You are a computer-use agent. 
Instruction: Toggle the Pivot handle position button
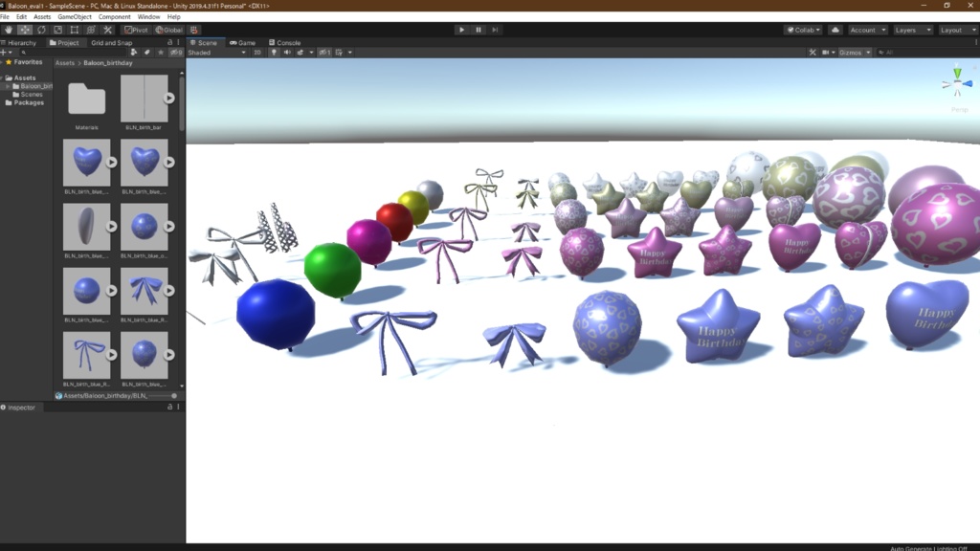(x=136, y=30)
